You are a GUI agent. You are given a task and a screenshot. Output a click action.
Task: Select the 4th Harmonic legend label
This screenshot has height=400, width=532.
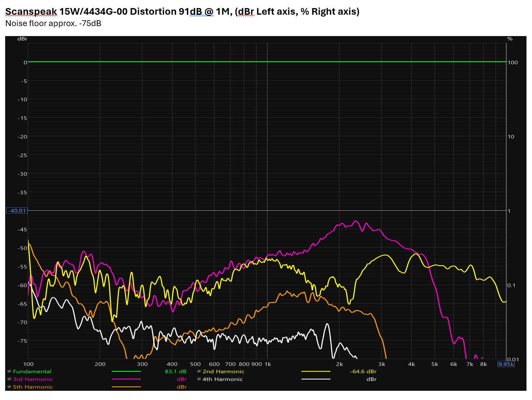point(223,379)
